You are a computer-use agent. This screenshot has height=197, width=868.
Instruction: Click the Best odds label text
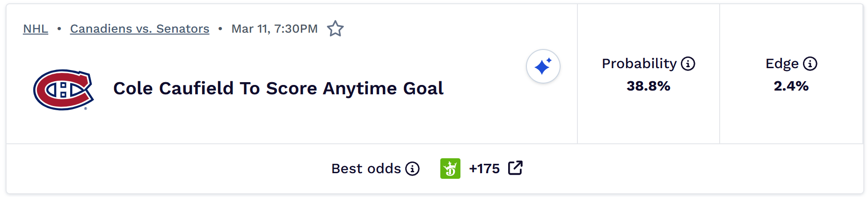click(x=366, y=169)
